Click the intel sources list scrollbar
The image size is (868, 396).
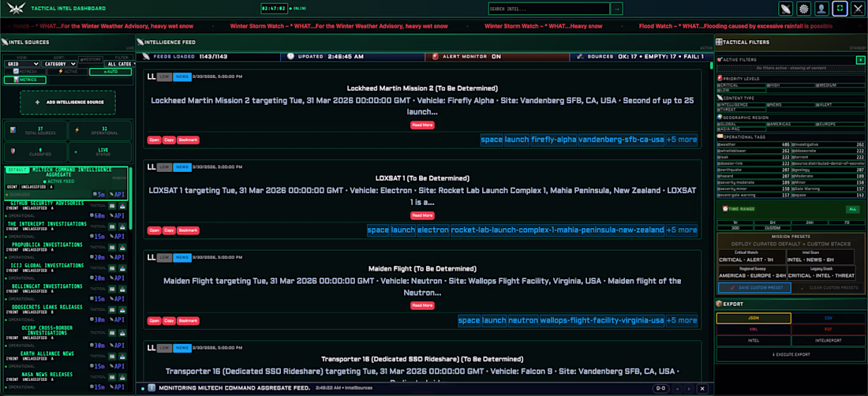pos(131,197)
